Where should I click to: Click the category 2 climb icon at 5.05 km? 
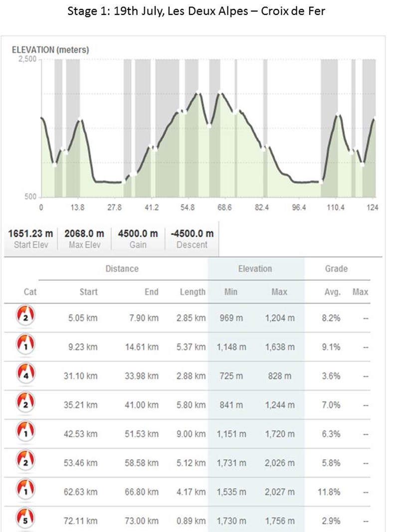[25, 315]
